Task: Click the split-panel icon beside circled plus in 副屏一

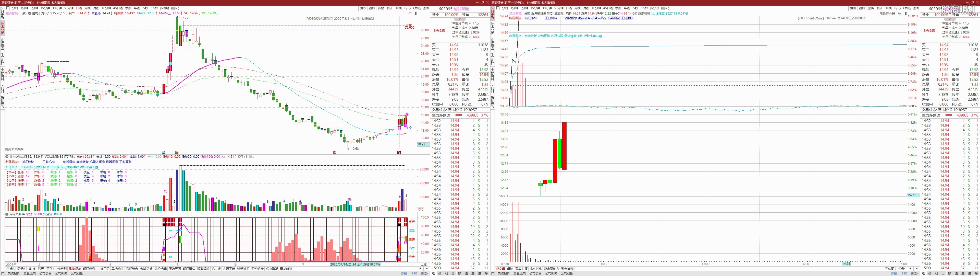Action: pyautogui.click(x=905, y=13)
